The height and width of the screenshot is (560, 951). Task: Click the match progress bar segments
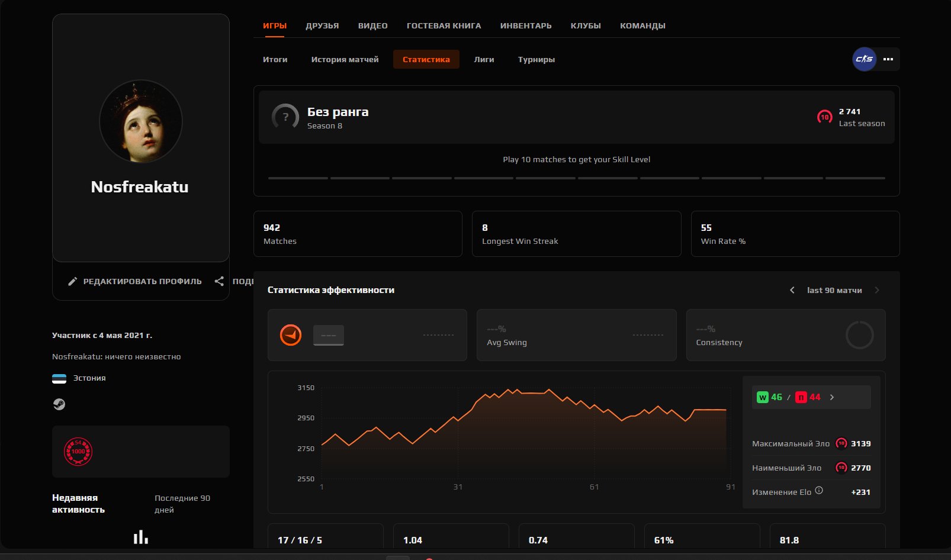[x=576, y=178]
